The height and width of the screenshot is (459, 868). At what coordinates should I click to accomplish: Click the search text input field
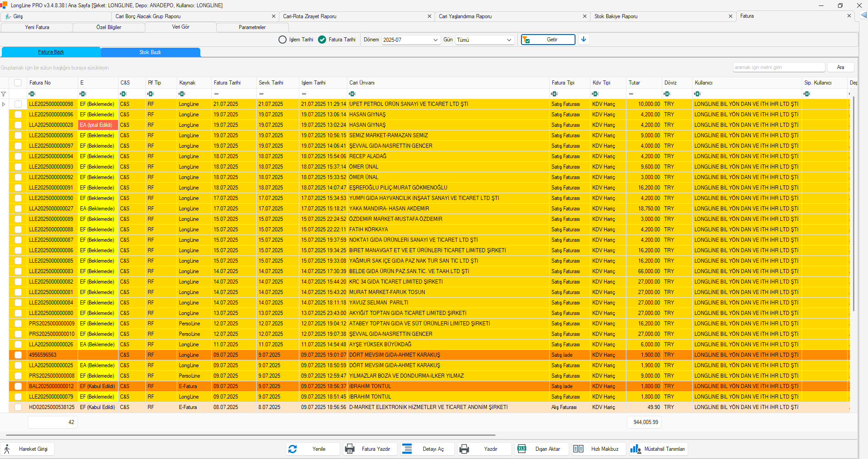[779, 67]
